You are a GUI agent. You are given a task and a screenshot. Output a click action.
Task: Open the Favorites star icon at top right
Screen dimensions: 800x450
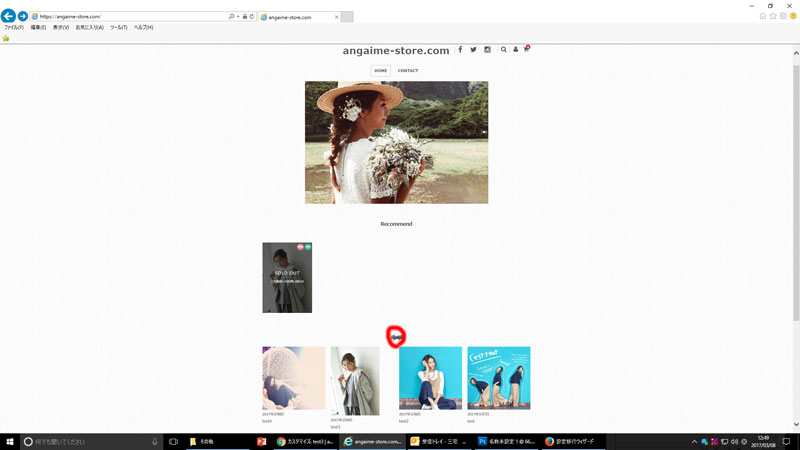point(773,16)
